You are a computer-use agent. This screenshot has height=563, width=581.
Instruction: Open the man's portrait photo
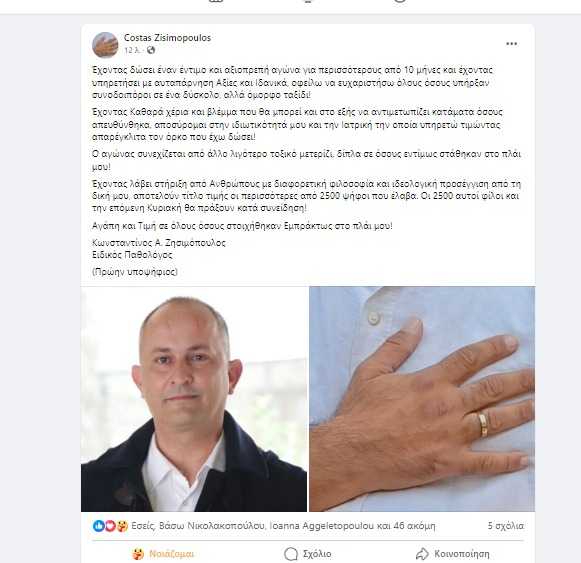194,399
